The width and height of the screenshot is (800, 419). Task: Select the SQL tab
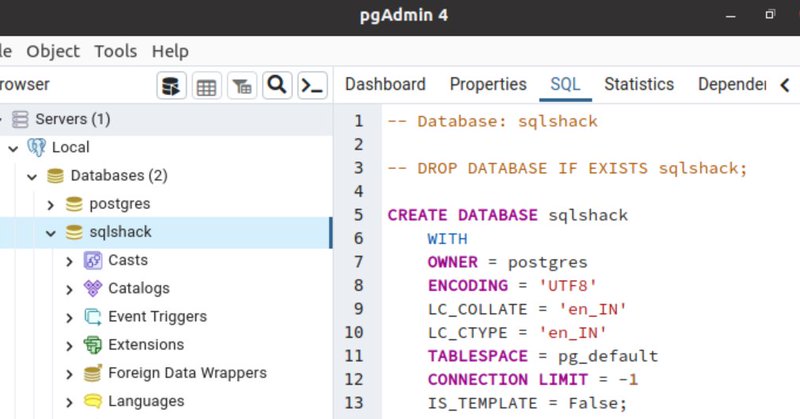565,84
